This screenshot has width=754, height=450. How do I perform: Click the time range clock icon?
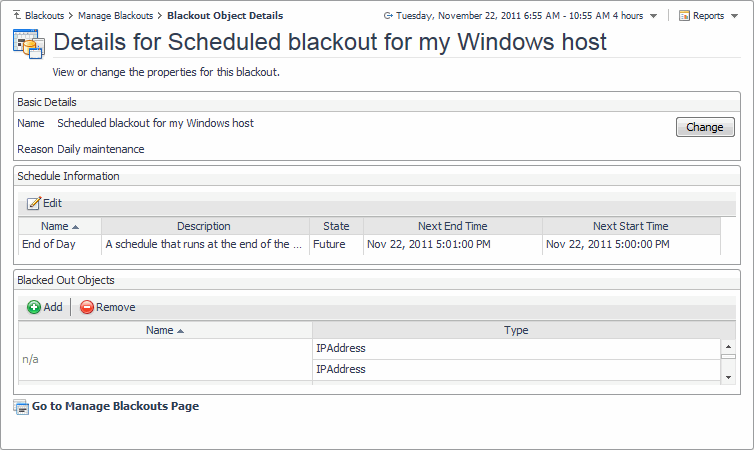coord(388,16)
